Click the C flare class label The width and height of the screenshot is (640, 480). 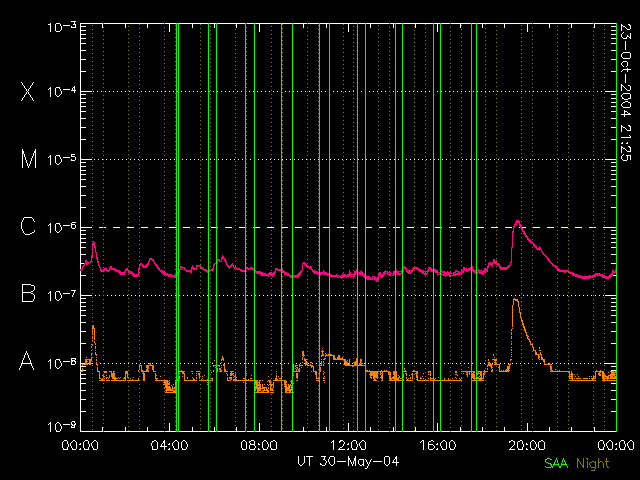pos(28,226)
